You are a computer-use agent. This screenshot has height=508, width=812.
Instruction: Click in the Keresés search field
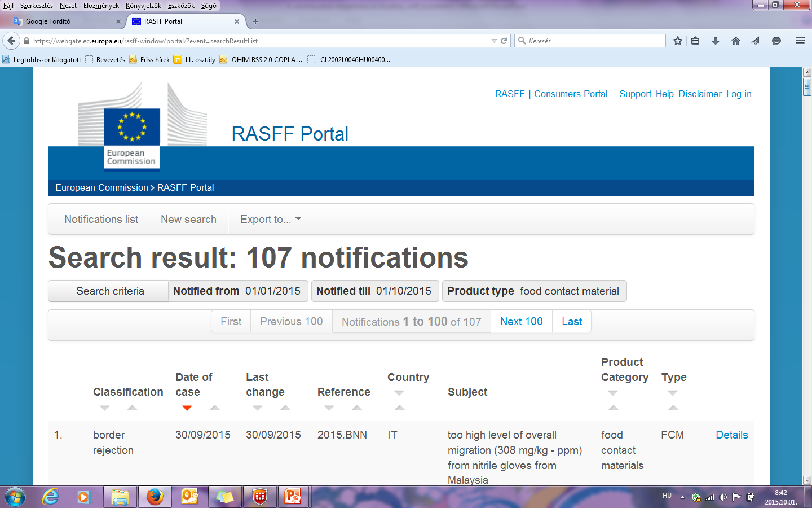point(590,41)
